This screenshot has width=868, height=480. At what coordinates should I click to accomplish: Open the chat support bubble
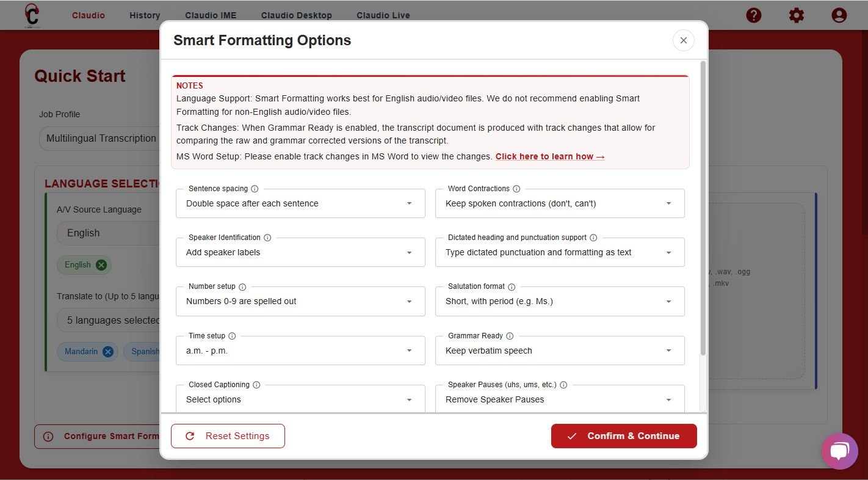839,451
